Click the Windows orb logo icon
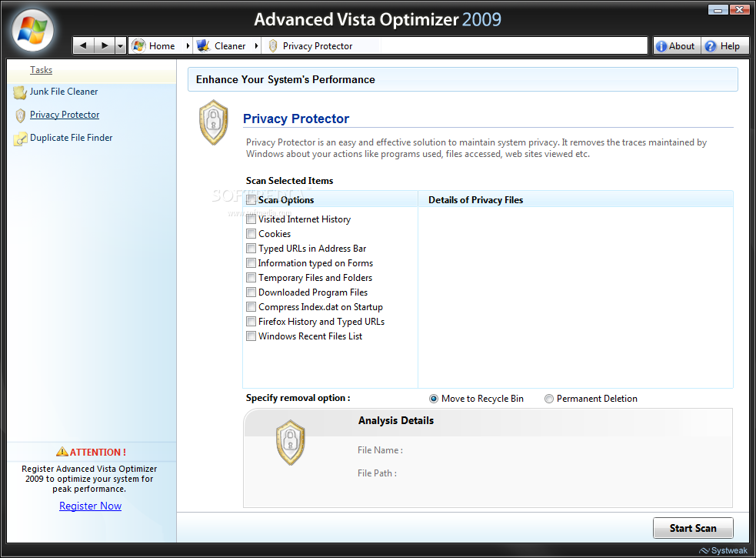 coord(32,30)
